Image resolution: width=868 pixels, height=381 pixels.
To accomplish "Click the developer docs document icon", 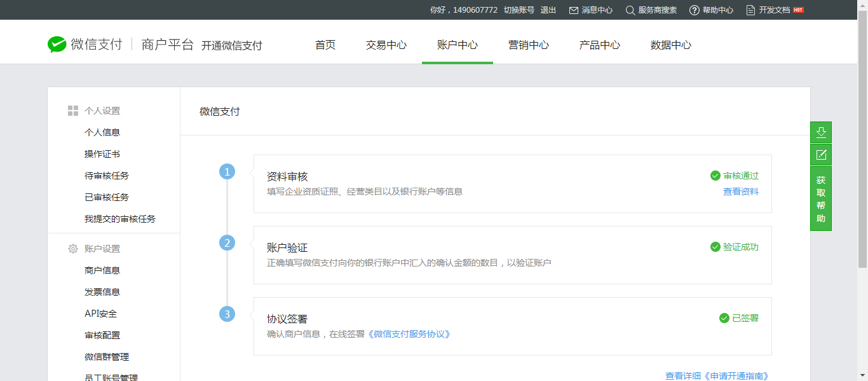I will [x=751, y=10].
